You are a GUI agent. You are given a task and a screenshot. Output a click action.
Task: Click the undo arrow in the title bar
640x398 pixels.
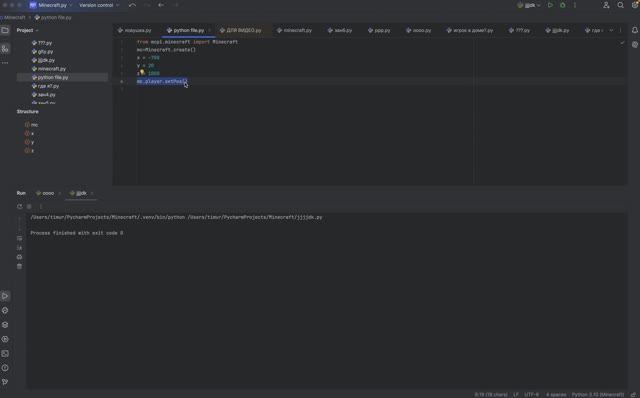(x=132, y=5)
